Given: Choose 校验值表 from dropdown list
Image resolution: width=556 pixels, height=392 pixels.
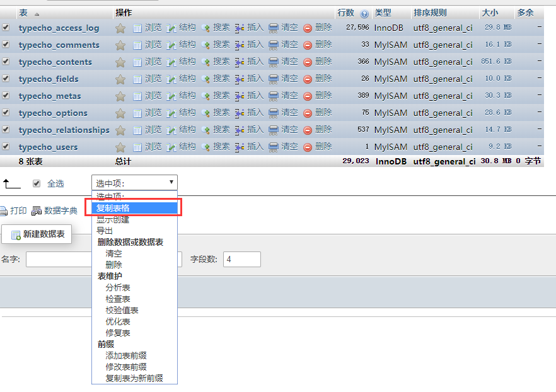Looking at the screenshot, I should click(x=134, y=310).
